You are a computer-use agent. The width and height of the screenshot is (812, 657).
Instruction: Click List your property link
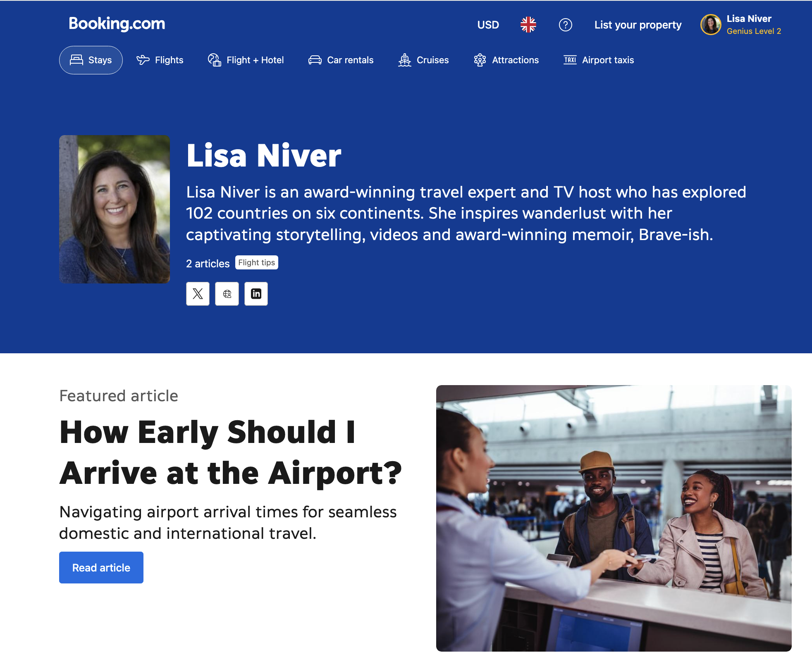pos(638,25)
